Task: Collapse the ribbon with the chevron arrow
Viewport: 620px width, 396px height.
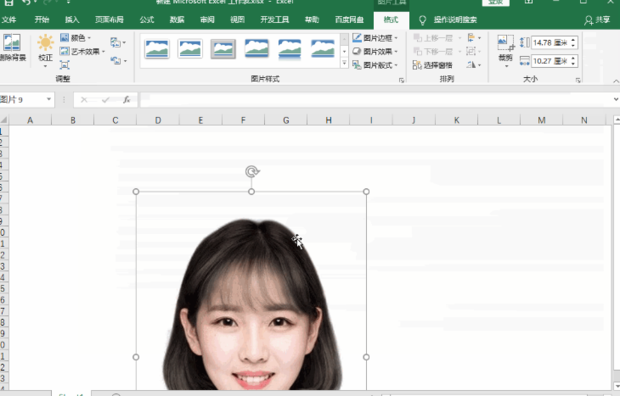Action: pos(616,81)
